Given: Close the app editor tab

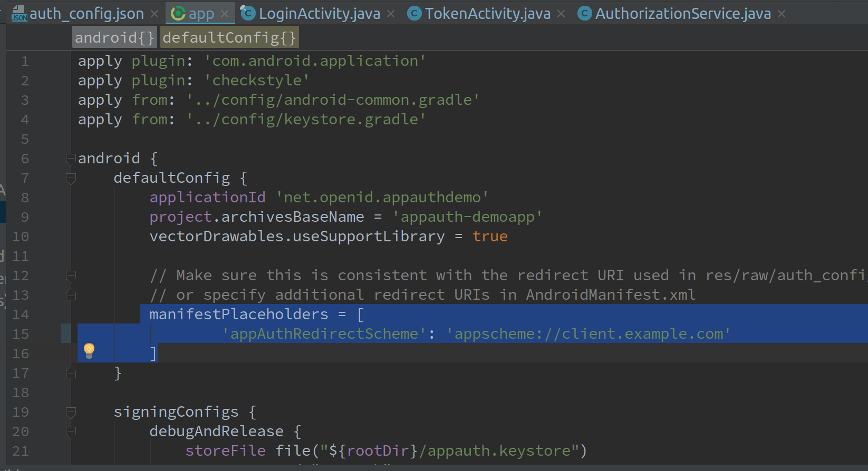Looking at the screenshot, I should (x=225, y=14).
